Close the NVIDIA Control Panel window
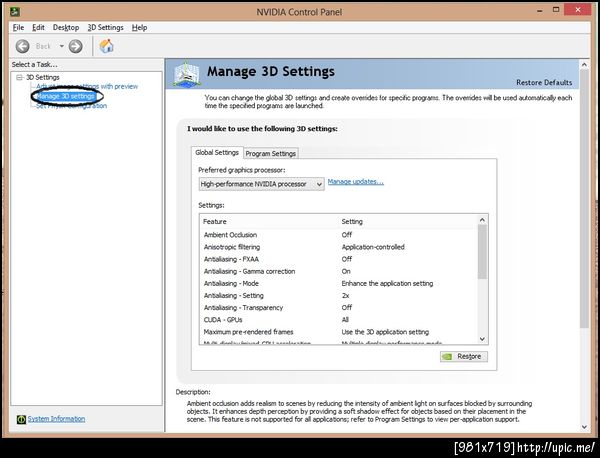 [x=578, y=10]
